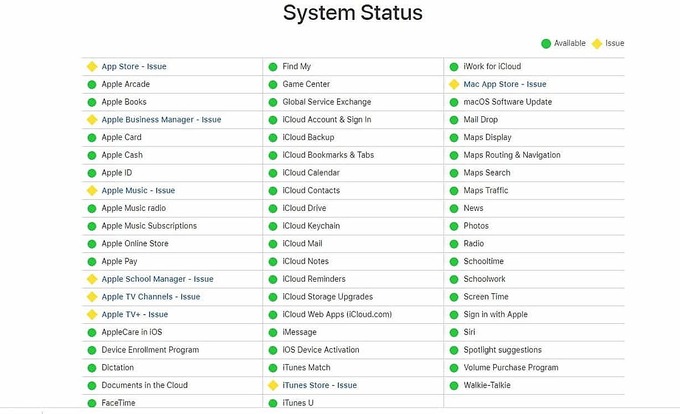Image resolution: width=680 pixels, height=414 pixels.
Task: View the Apple Music - Issue details
Action: [x=138, y=191]
